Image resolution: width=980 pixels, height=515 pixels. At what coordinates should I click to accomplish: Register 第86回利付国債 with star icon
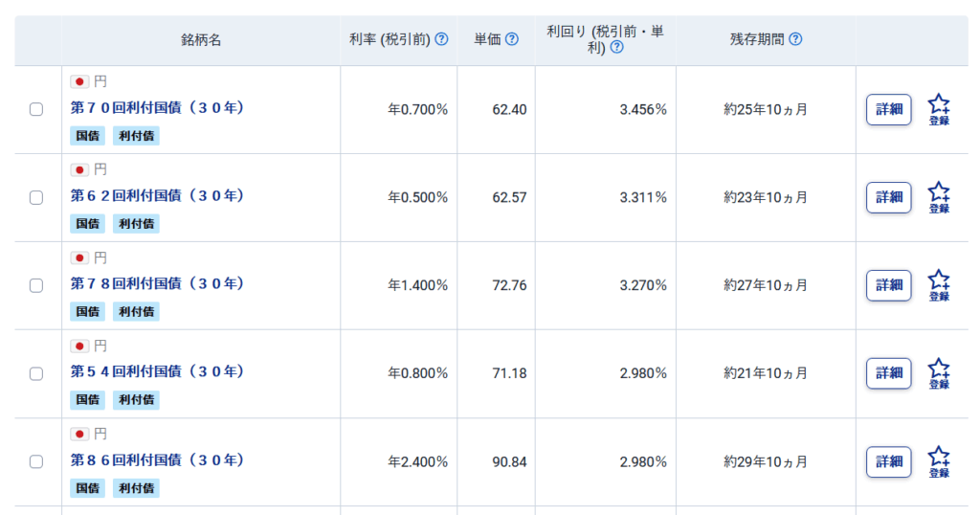[939, 462]
